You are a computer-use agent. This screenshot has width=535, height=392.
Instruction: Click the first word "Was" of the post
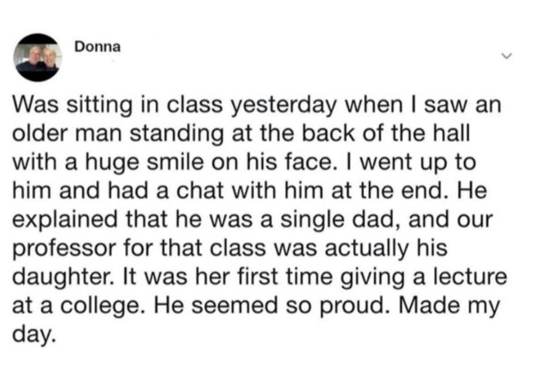pos(36,104)
